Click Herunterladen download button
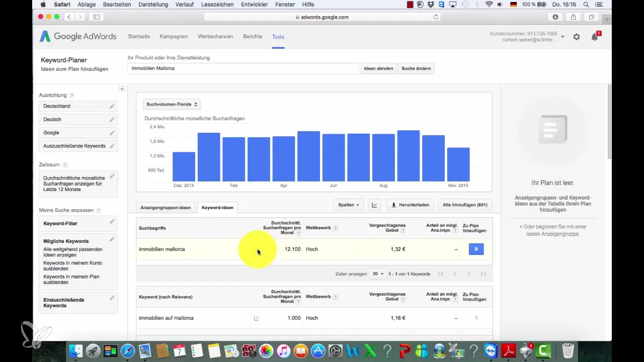644x362 pixels. [410, 205]
